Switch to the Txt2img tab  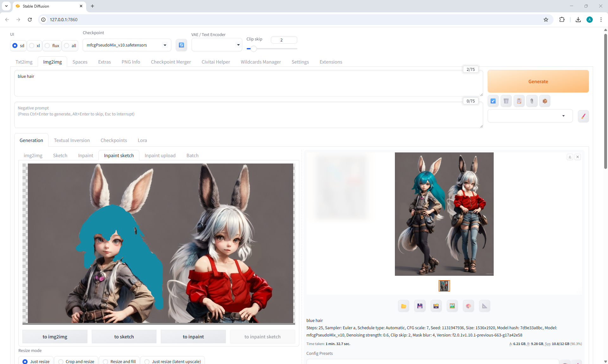coord(24,62)
